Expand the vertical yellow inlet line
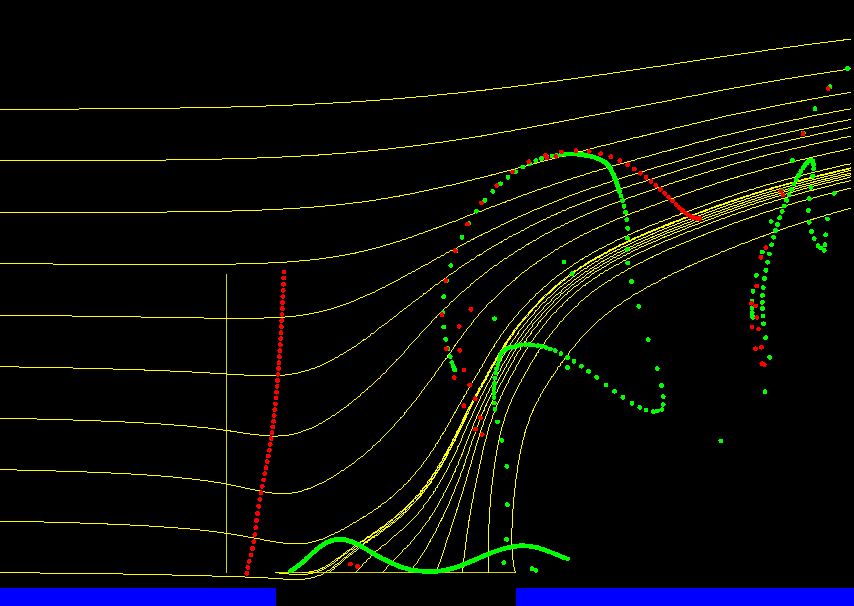 228,420
